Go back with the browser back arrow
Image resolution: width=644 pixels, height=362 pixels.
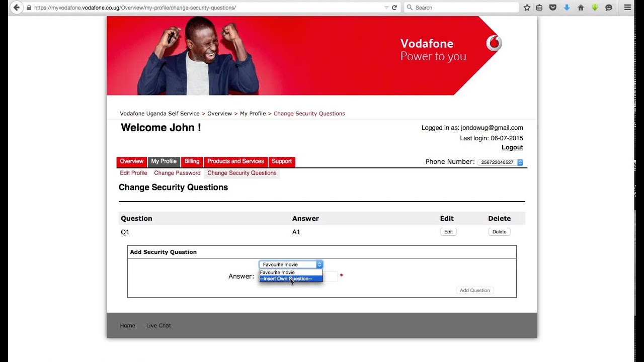(x=16, y=8)
